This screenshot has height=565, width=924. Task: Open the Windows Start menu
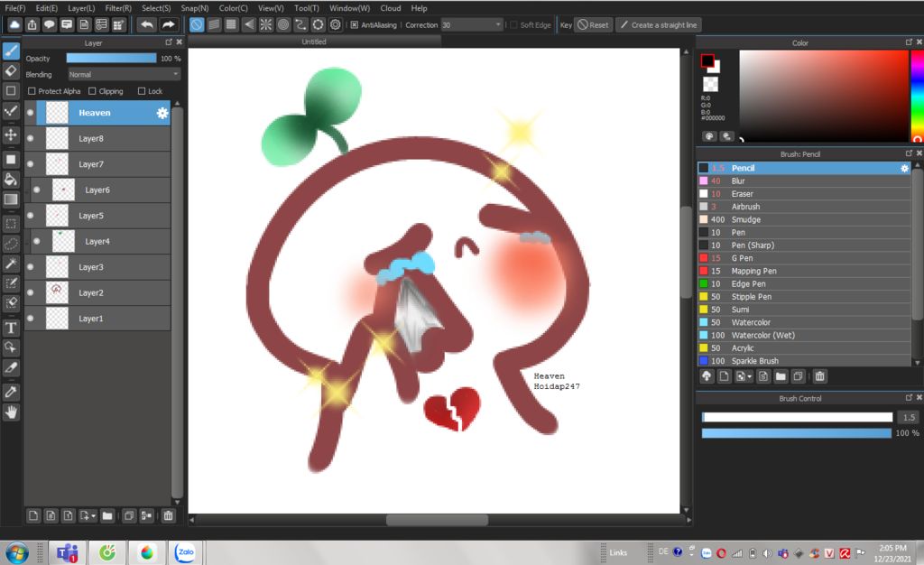[17, 552]
